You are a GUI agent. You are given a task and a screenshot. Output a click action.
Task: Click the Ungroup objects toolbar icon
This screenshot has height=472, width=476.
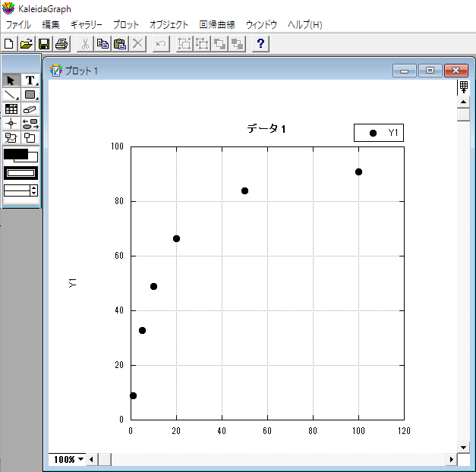click(202, 44)
